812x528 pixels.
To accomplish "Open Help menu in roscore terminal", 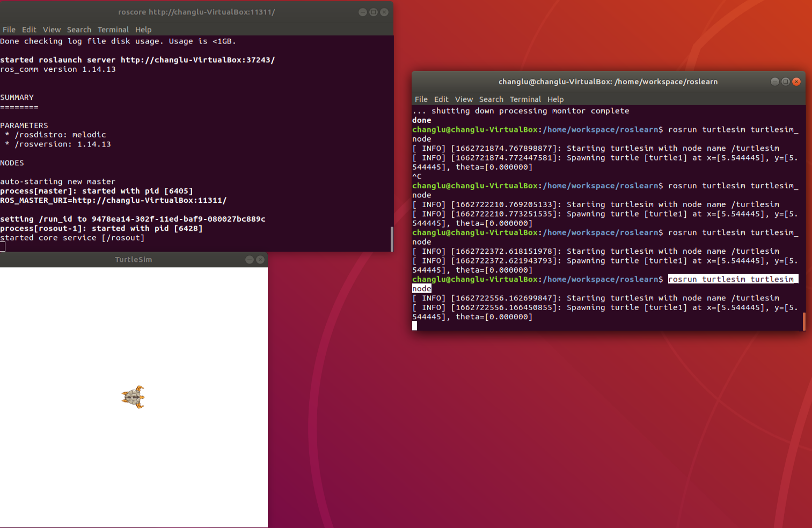I will [143, 30].
